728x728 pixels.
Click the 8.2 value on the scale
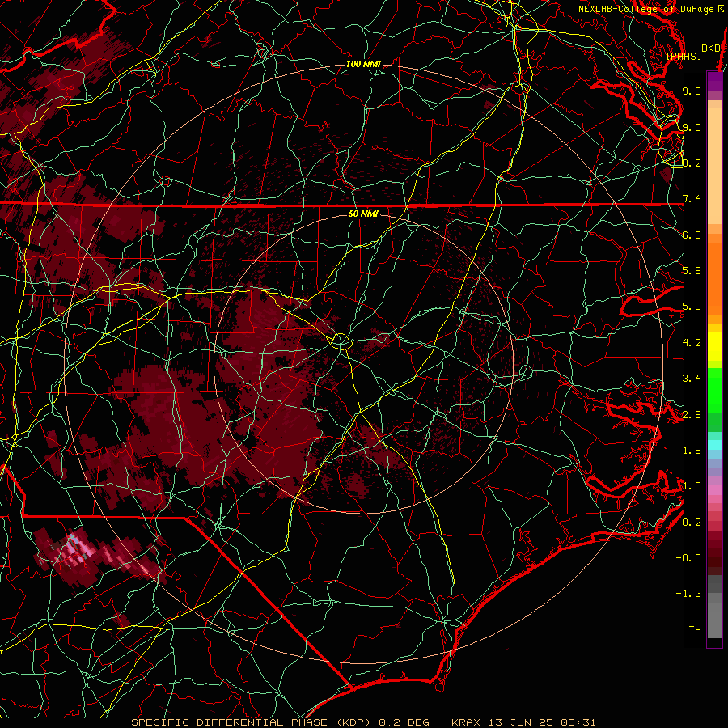(x=692, y=163)
